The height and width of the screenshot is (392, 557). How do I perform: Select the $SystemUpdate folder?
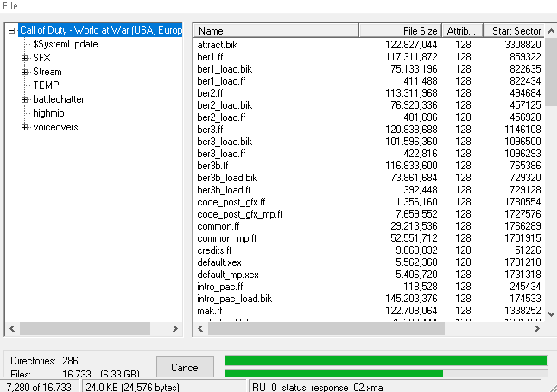click(x=66, y=44)
